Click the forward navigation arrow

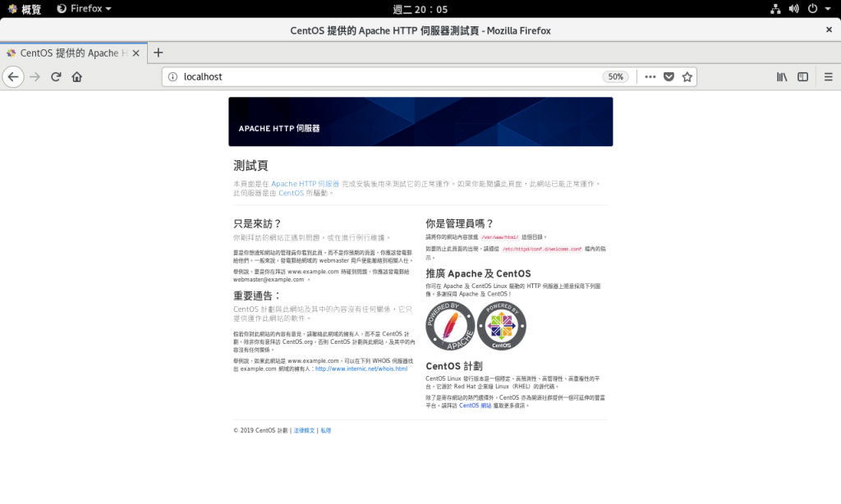(x=34, y=76)
